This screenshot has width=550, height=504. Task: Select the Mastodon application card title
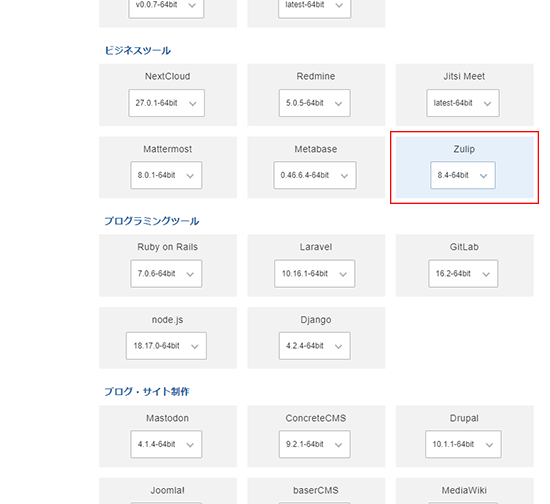tap(168, 418)
